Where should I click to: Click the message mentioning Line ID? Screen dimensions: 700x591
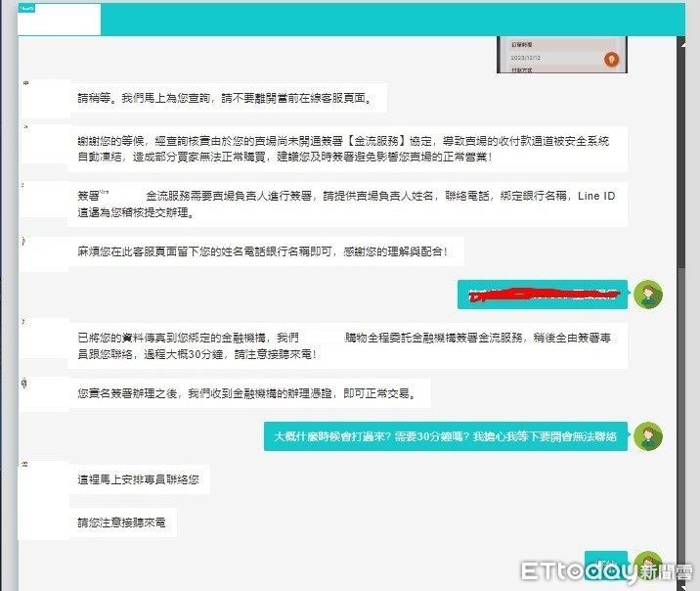point(347,205)
